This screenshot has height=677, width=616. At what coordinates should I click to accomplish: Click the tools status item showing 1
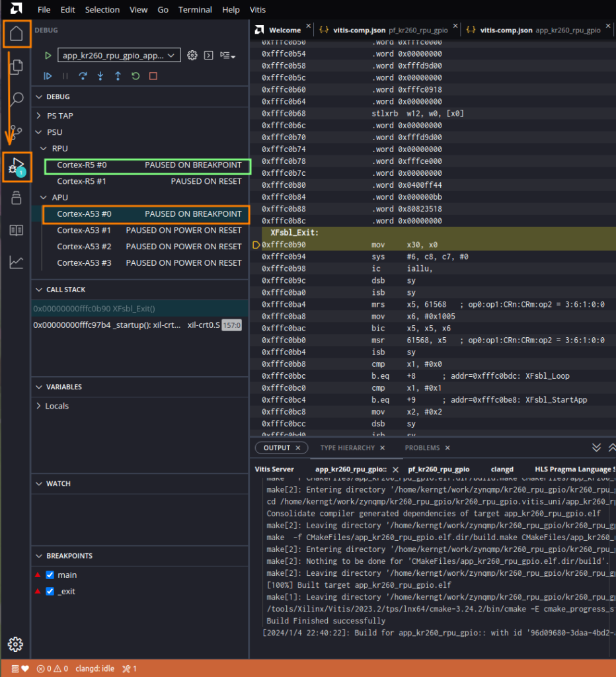[x=130, y=668]
